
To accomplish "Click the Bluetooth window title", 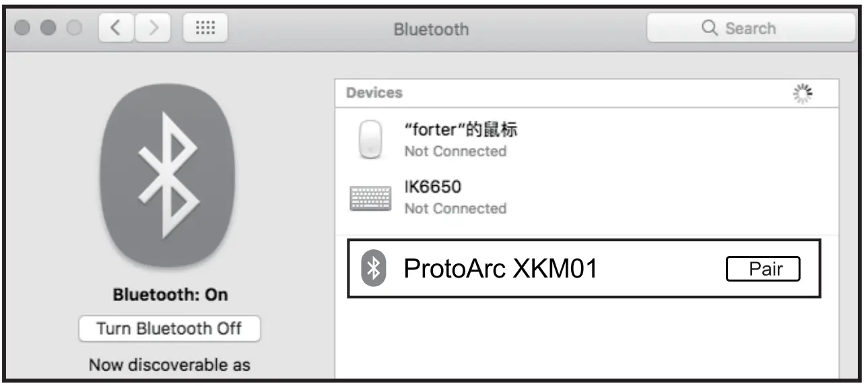I will point(431,30).
